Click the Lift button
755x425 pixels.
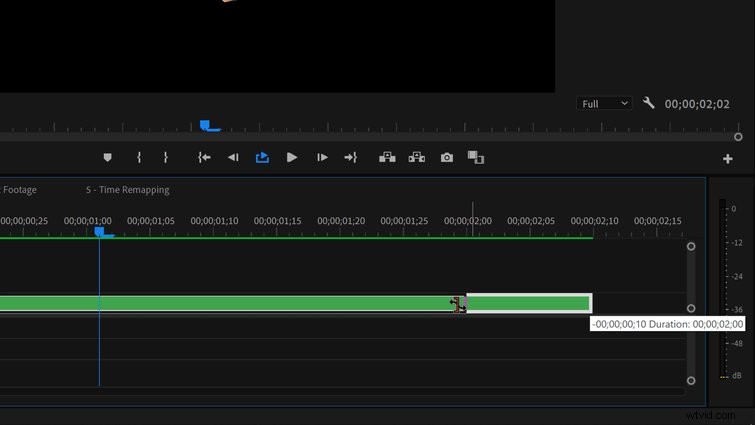tap(387, 157)
